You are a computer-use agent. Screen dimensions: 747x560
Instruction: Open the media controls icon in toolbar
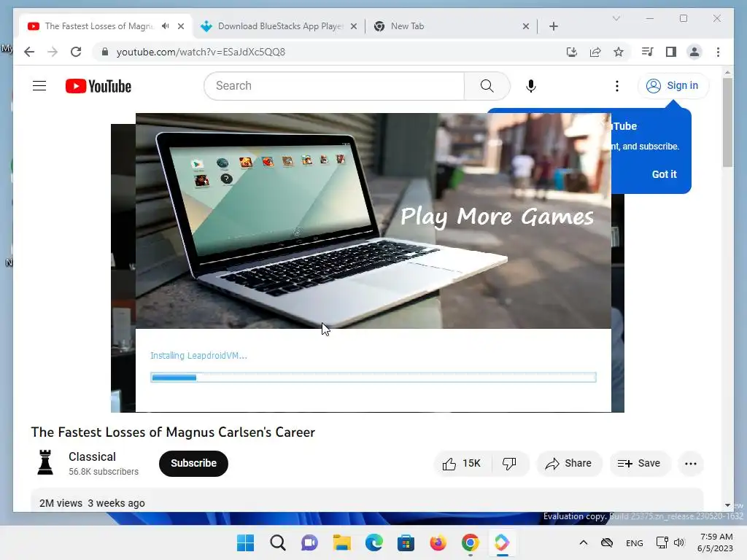(647, 52)
